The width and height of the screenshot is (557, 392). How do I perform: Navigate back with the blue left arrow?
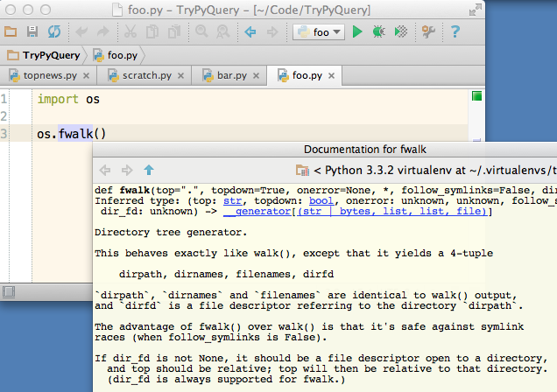coord(250,31)
